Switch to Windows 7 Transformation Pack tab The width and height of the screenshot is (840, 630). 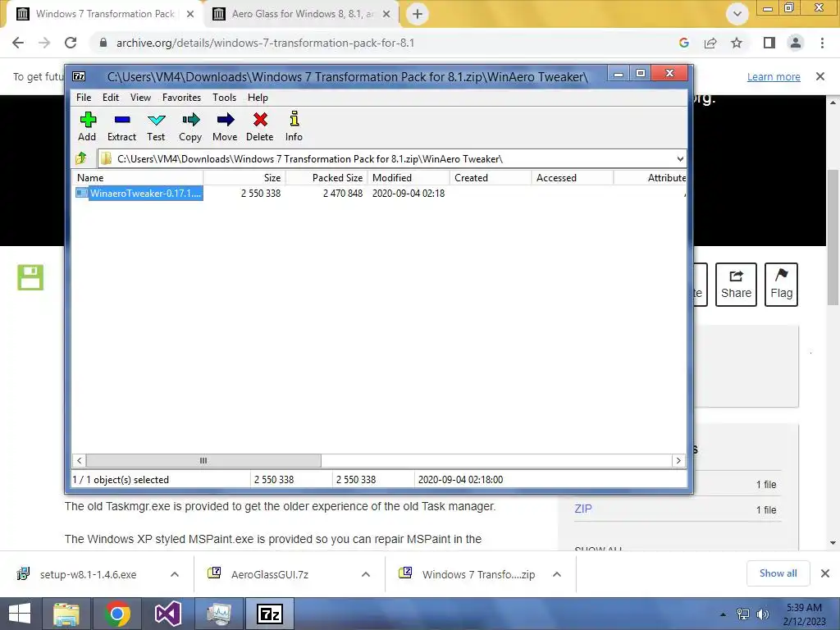(104, 14)
